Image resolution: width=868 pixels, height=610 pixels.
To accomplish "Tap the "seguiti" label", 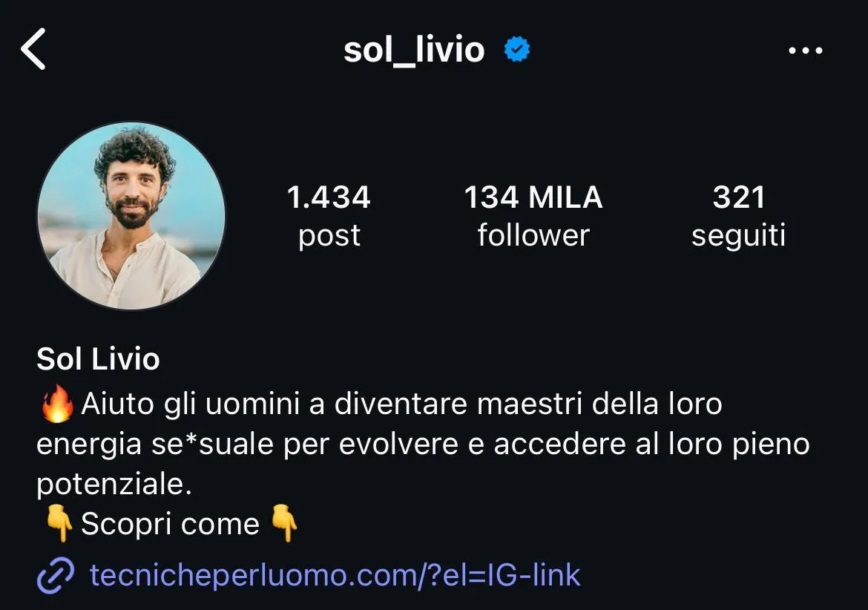I will [738, 237].
